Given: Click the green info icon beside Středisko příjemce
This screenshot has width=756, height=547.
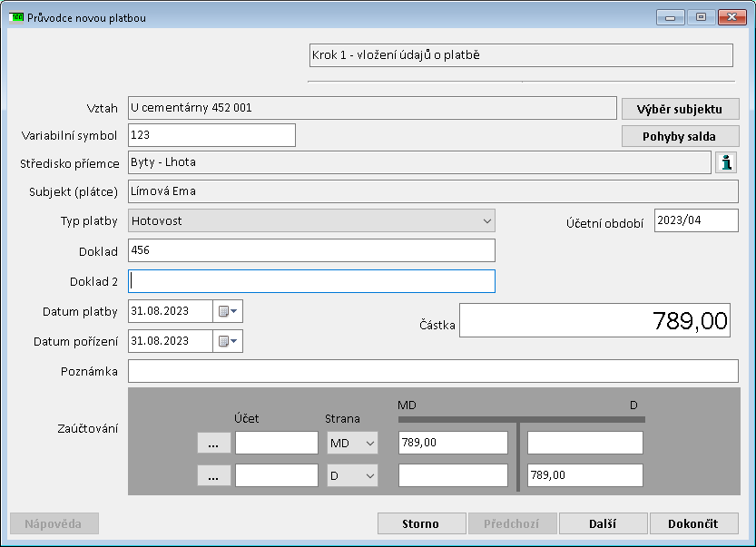Looking at the screenshot, I should click(x=727, y=162).
